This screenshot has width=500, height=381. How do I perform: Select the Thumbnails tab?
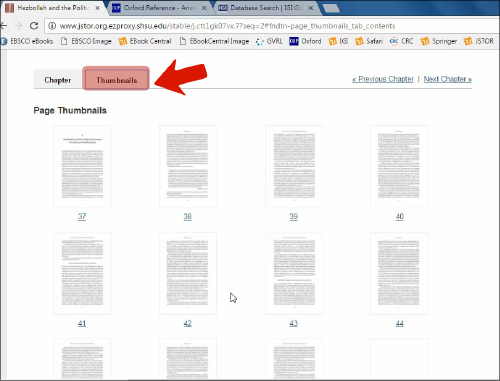click(116, 80)
